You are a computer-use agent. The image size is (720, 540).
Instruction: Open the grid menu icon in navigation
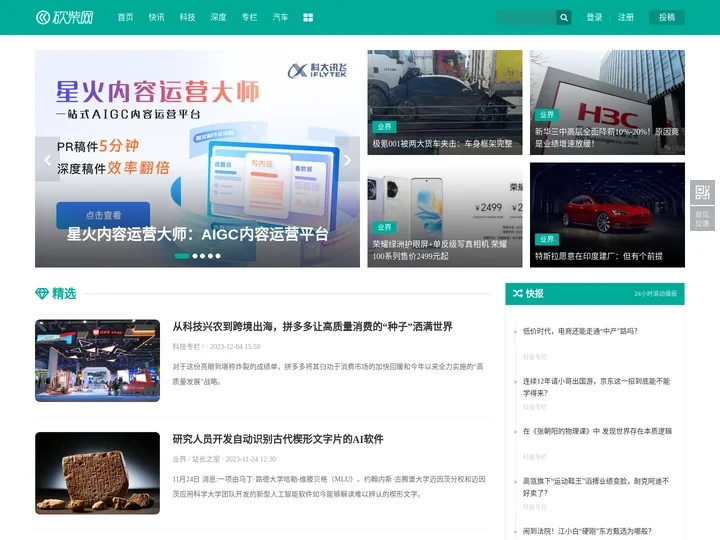click(x=308, y=17)
